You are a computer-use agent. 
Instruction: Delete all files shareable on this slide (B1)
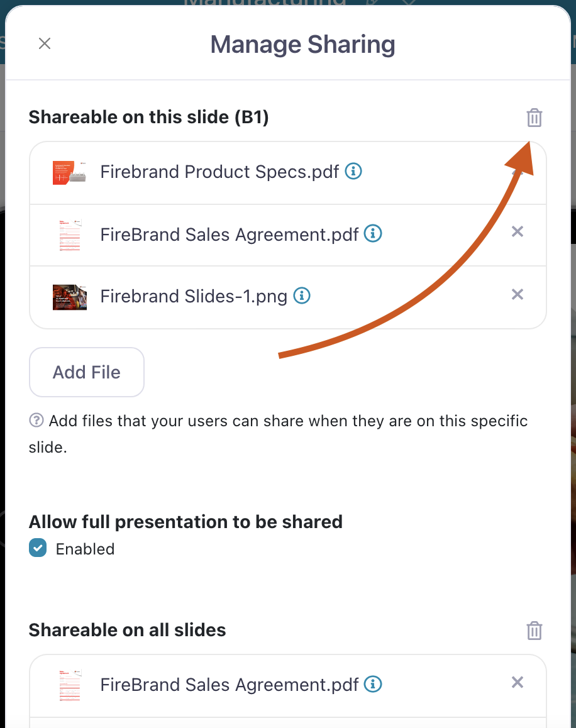click(x=534, y=118)
